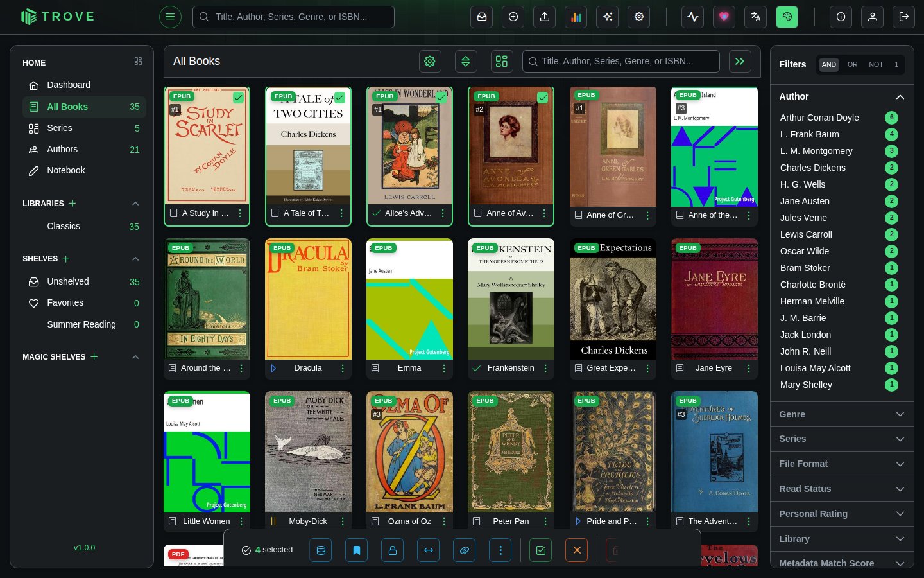Open the colorful bar chart statistics icon
The height and width of the screenshot is (578, 924).
coord(576,17)
